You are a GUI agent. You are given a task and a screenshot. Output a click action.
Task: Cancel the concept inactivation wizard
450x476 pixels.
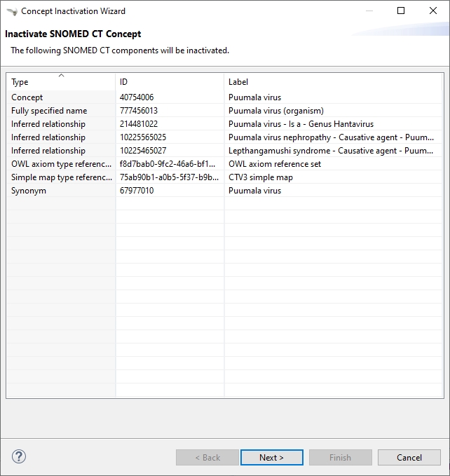(409, 458)
